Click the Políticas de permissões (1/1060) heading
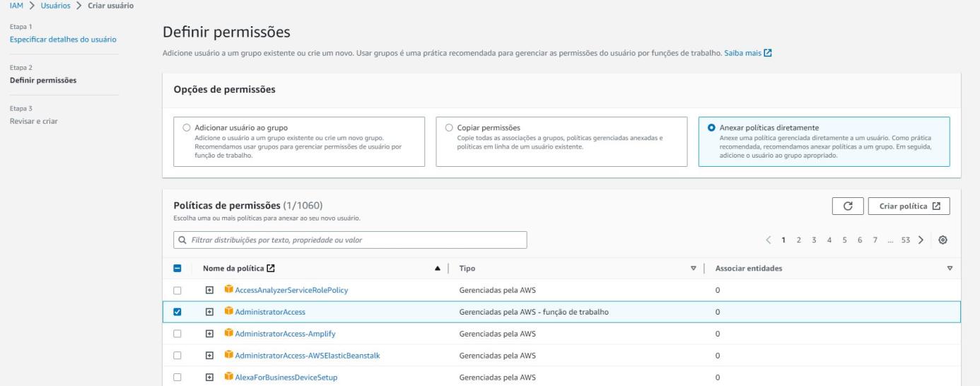Screen dimensions: 980x386 click(248, 206)
